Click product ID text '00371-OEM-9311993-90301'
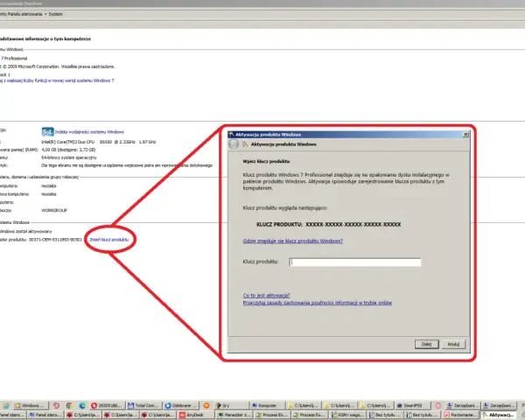 tap(55, 240)
